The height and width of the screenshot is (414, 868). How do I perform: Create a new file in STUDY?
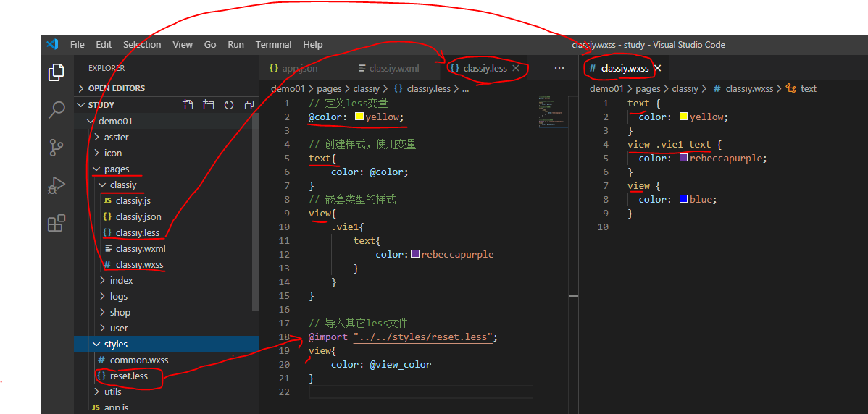[x=188, y=104]
